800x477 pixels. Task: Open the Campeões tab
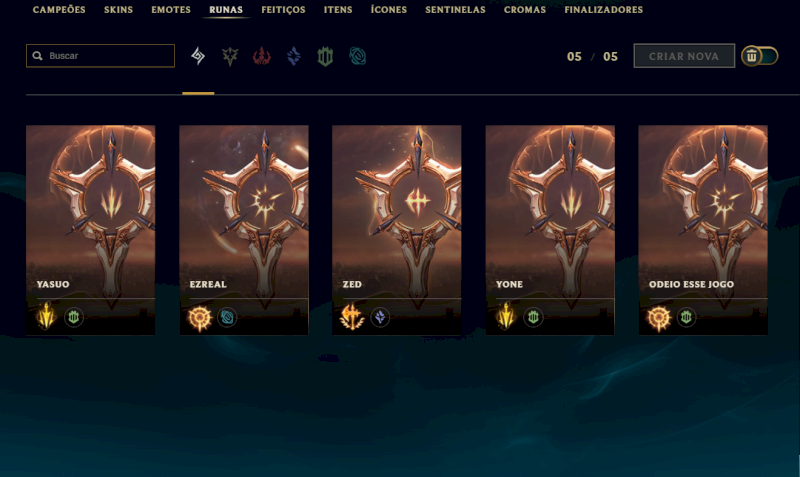[59, 10]
